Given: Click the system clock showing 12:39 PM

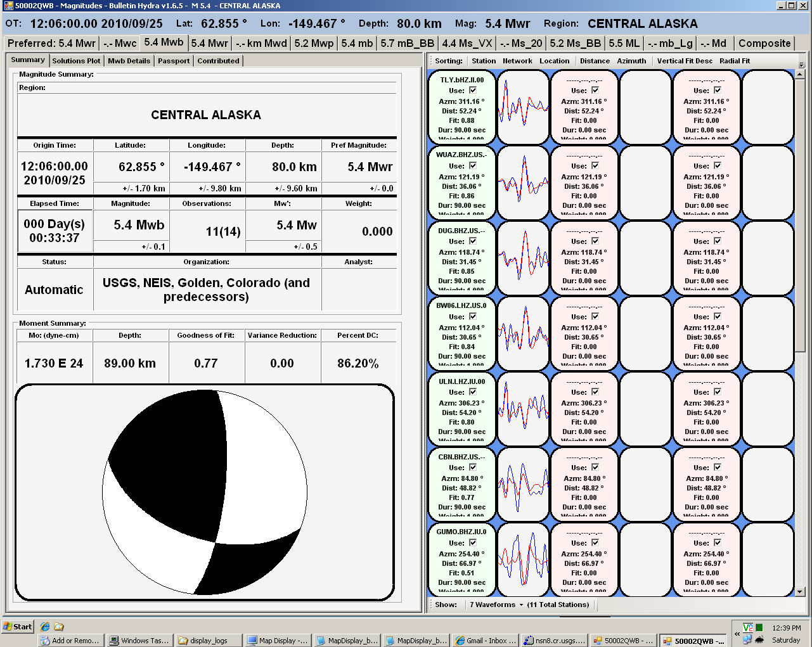Looking at the screenshot, I should (786, 628).
